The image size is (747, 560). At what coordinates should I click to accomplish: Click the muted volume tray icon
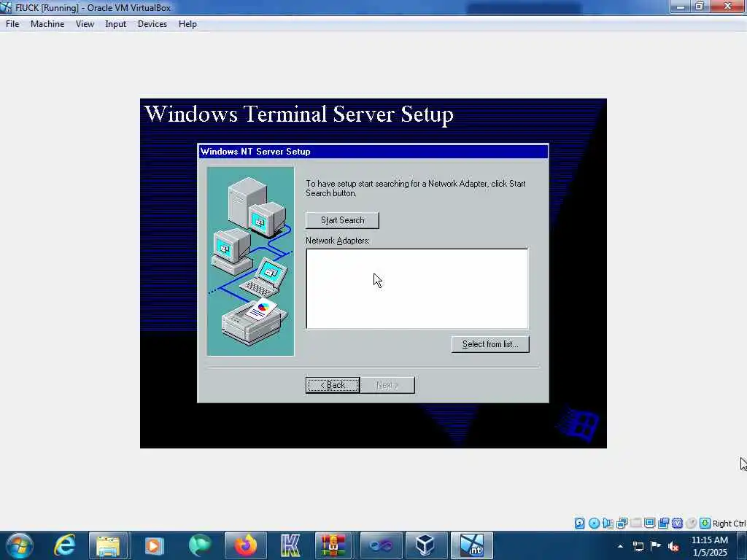coord(673,547)
